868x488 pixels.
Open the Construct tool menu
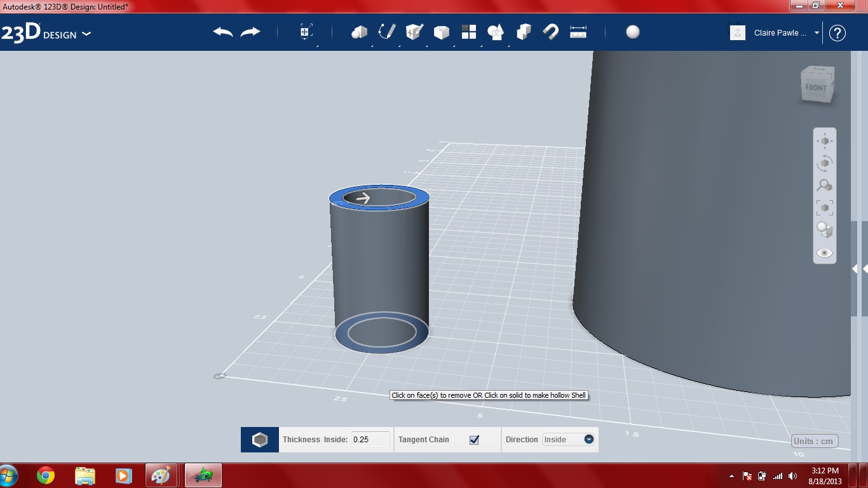point(414,32)
